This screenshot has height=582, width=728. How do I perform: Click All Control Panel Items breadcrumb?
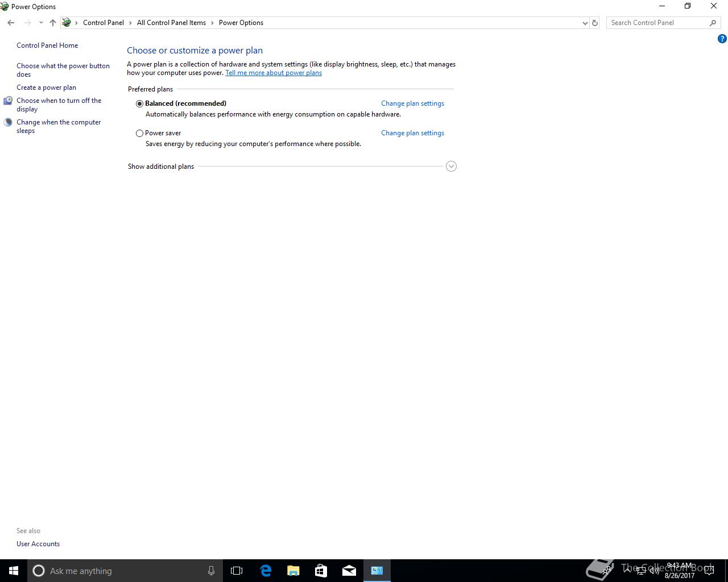point(171,23)
